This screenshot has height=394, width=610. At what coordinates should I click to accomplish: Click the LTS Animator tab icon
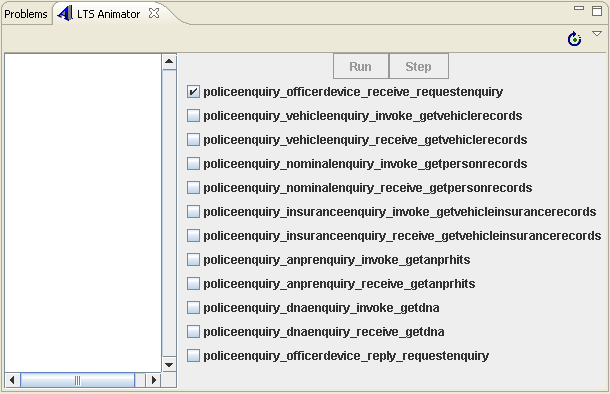pos(65,14)
